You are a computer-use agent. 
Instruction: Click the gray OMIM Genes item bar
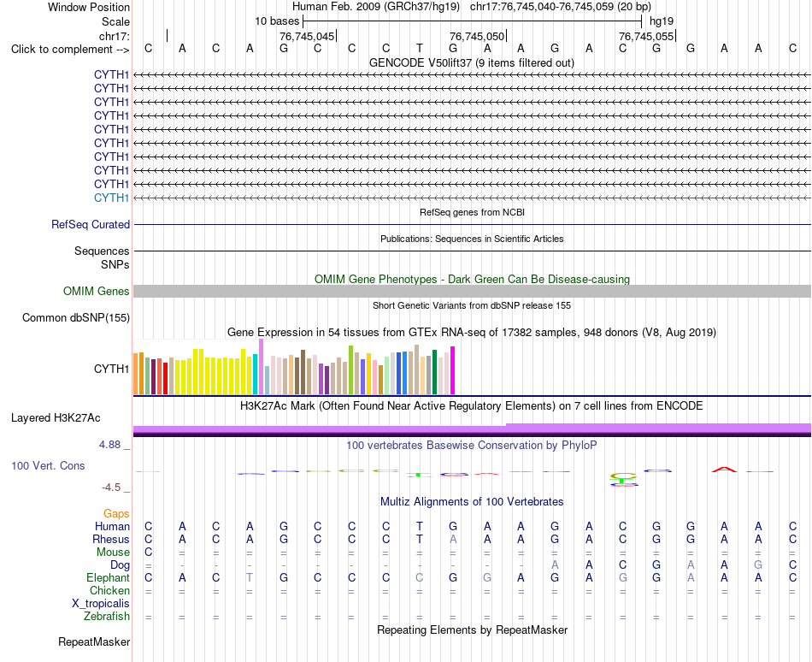pos(473,291)
